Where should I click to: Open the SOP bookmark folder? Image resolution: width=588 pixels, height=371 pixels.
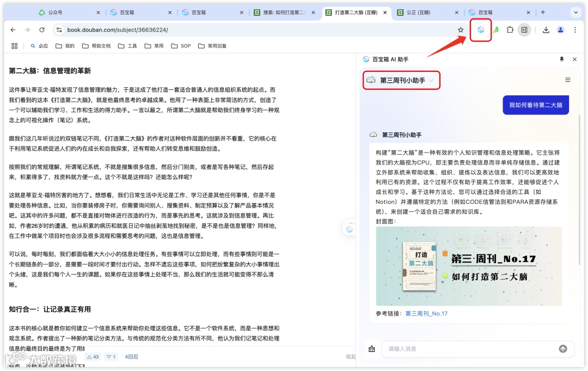point(181,46)
